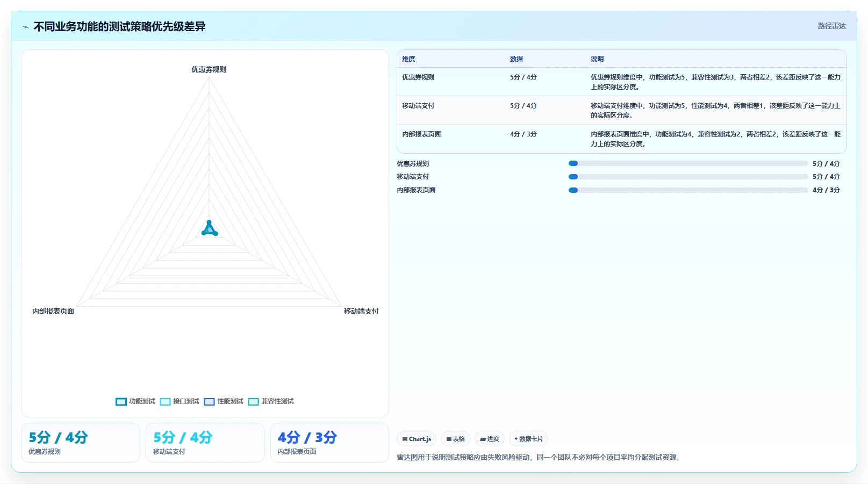Click the 优惠券规则 progress bar
This screenshot has height=484, width=868.
pyautogui.click(x=688, y=163)
